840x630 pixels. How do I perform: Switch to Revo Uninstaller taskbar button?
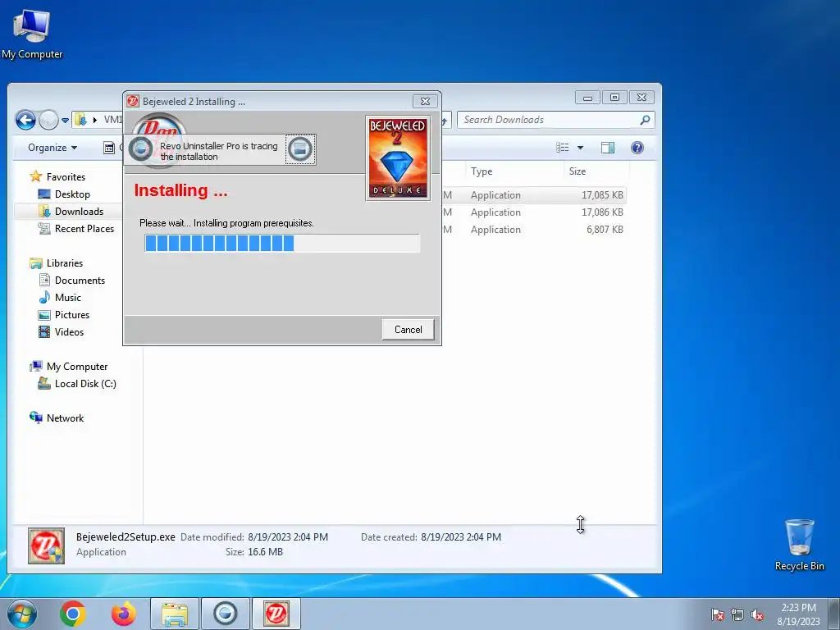pyautogui.click(x=226, y=614)
